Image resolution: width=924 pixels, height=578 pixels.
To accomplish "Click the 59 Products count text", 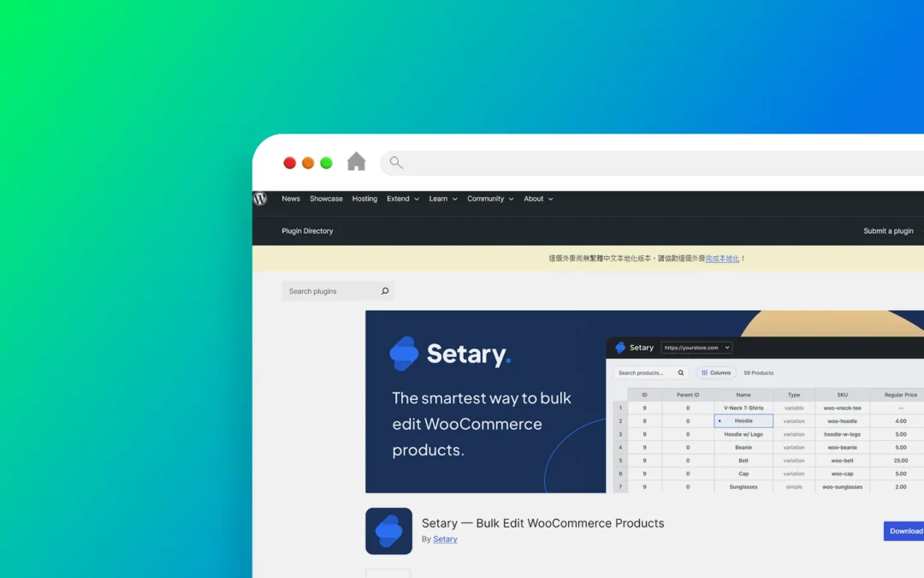I will [758, 372].
